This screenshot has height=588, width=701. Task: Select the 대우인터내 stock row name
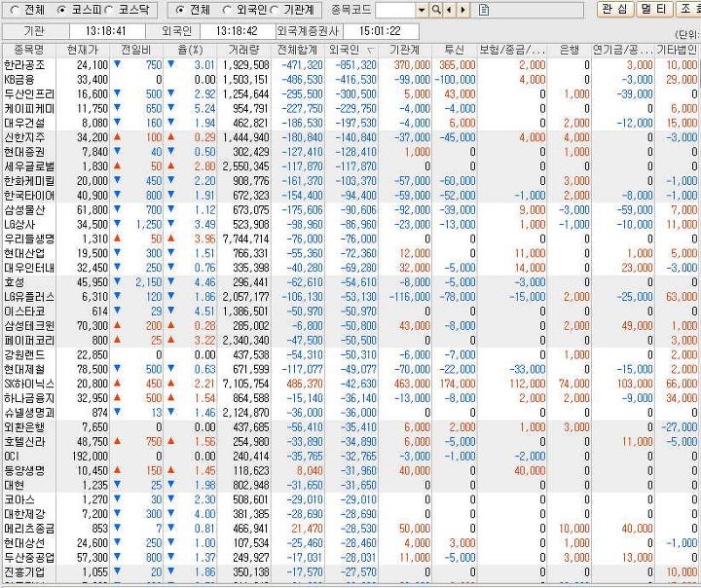tap(29, 268)
